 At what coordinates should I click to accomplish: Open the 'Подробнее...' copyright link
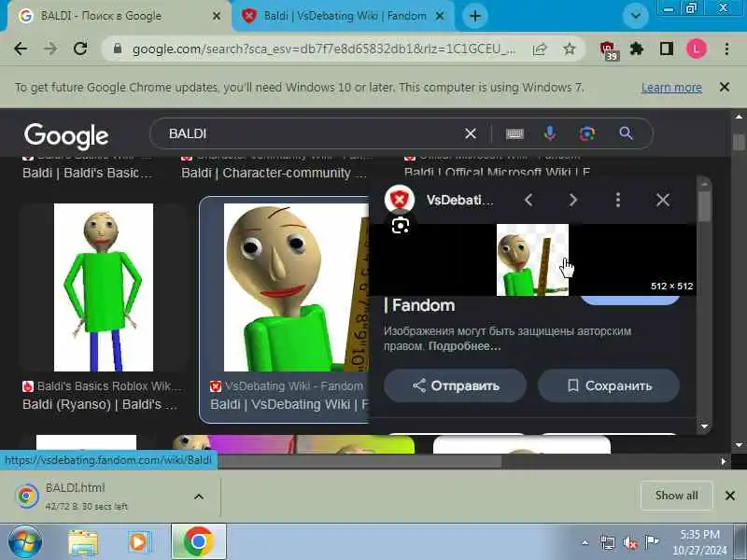[x=464, y=346]
